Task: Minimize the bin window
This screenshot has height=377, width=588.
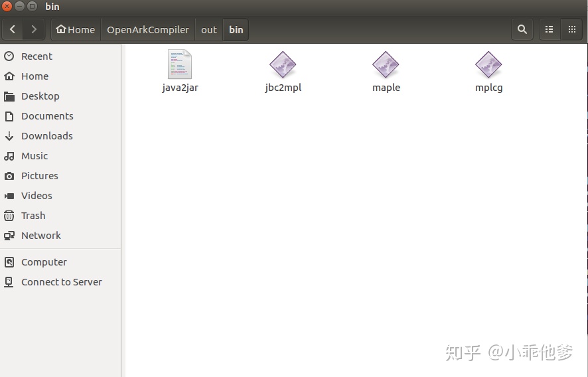Action: pos(19,7)
